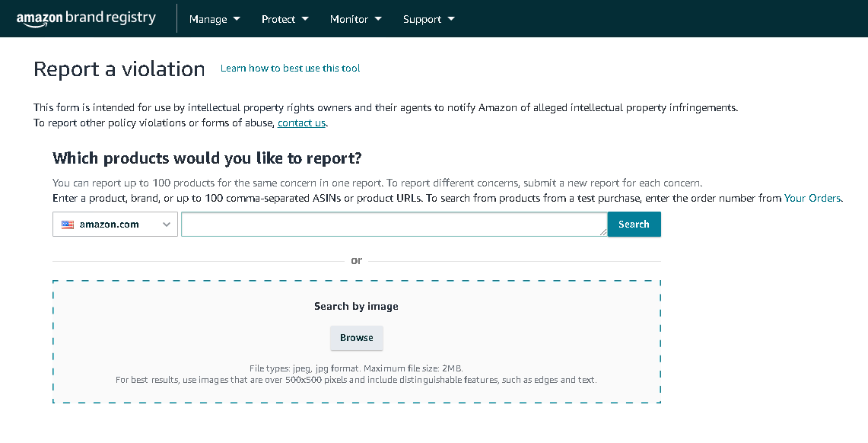Open 'Learn how to best use this tool'
The width and height of the screenshot is (868, 443).
(x=290, y=69)
